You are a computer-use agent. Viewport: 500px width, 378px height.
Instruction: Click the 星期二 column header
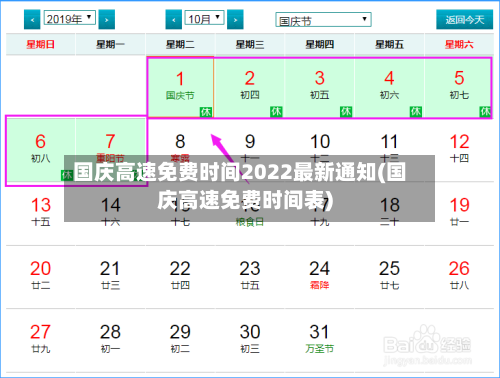[180, 44]
